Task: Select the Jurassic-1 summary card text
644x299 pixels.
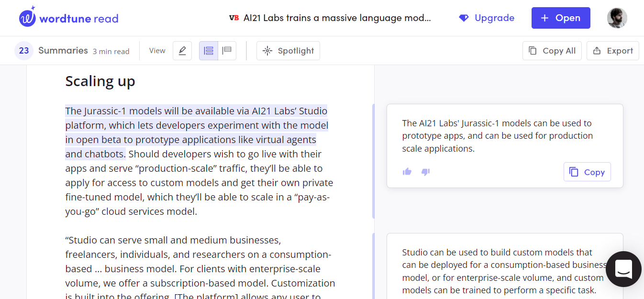Action: coord(498,136)
